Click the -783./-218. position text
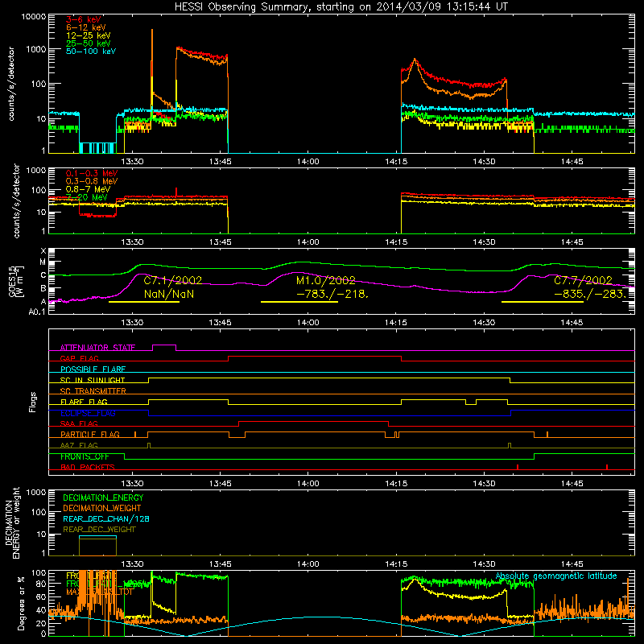This screenshot has height=644, width=644. coord(332,294)
